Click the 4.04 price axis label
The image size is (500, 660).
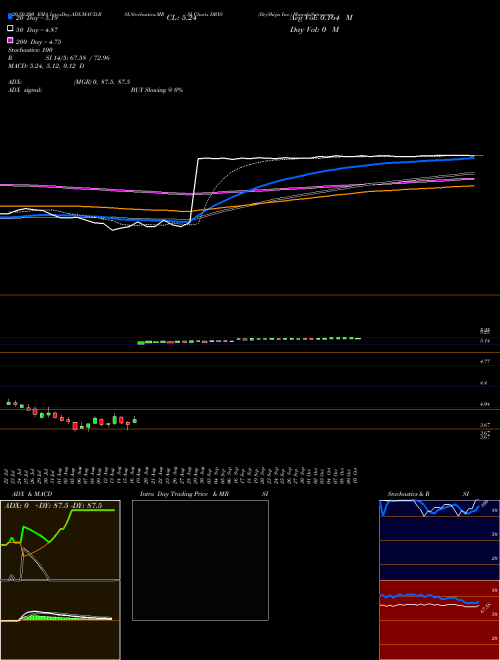pos(485,404)
